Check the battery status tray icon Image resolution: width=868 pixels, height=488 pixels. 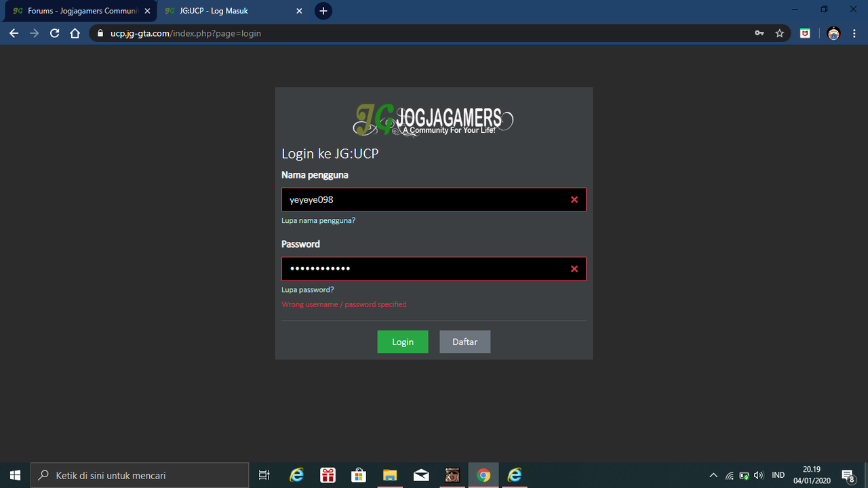click(x=745, y=475)
